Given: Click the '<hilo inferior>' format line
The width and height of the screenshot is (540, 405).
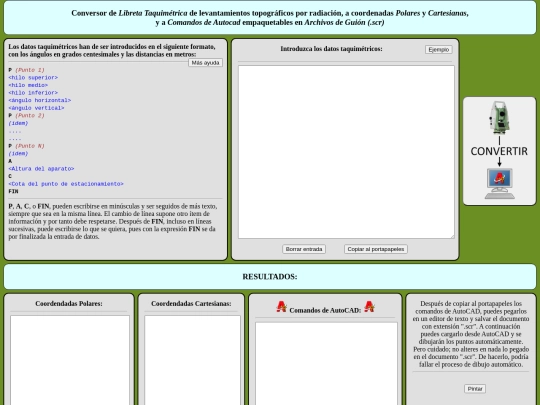Looking at the screenshot, I should tap(33, 93).
